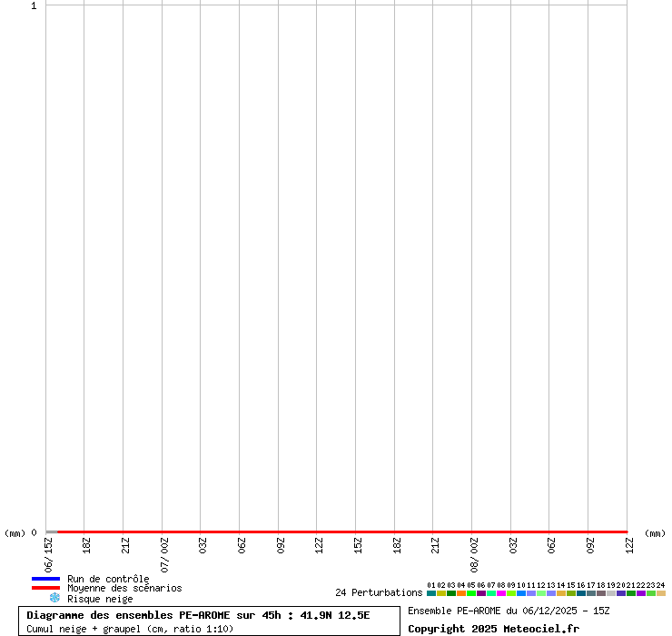The height and width of the screenshot is (636, 672).
Task: Click the 'Risque neige' legend label
Action: (x=100, y=599)
